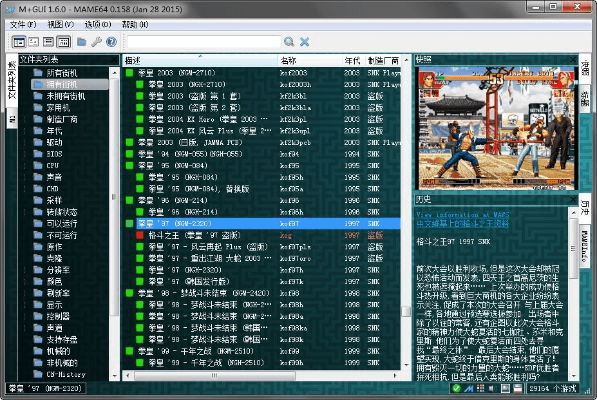Screen dimensions: 597x400
Task: Open settings with the wrench icon
Action: (x=96, y=42)
